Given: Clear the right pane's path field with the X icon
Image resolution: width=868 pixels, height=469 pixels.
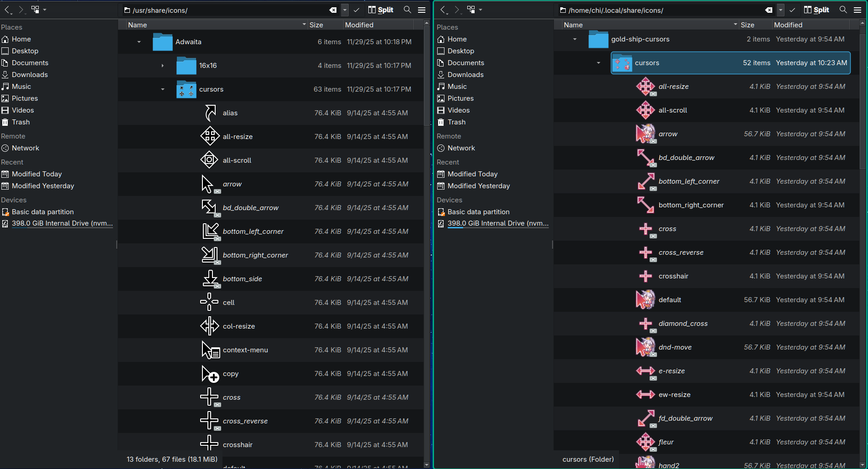Looking at the screenshot, I should (x=769, y=10).
